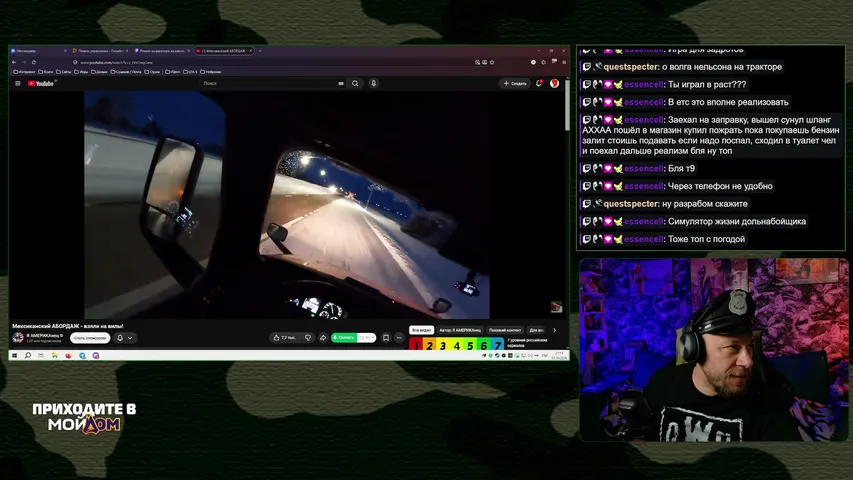Open the Интернет bookmarks folder

coord(24,72)
